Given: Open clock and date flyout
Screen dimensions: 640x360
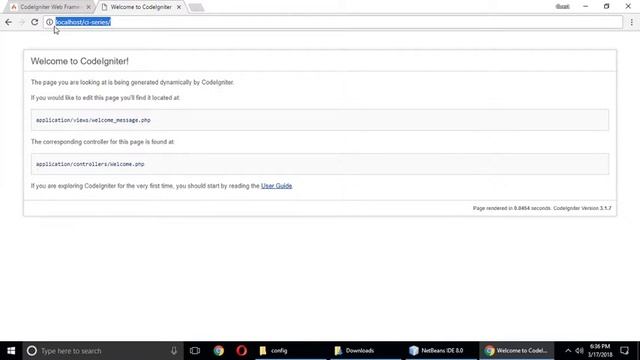Looking at the screenshot, I should (600, 351).
